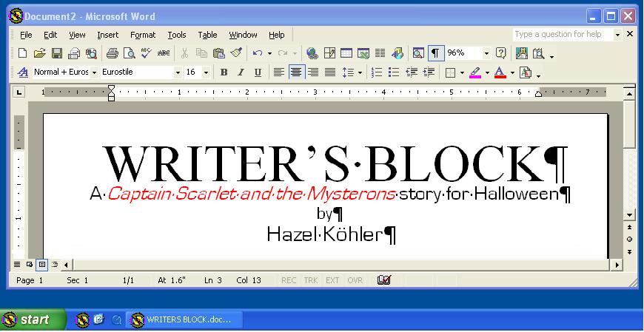Image resolution: width=644 pixels, height=332 pixels.
Task: Open Microsoft Word Help
Action: (x=500, y=53)
